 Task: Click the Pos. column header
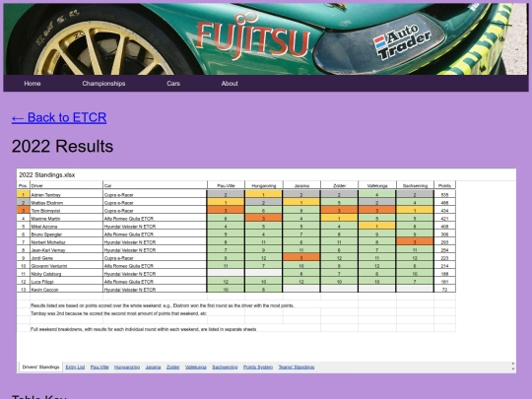[23, 185]
